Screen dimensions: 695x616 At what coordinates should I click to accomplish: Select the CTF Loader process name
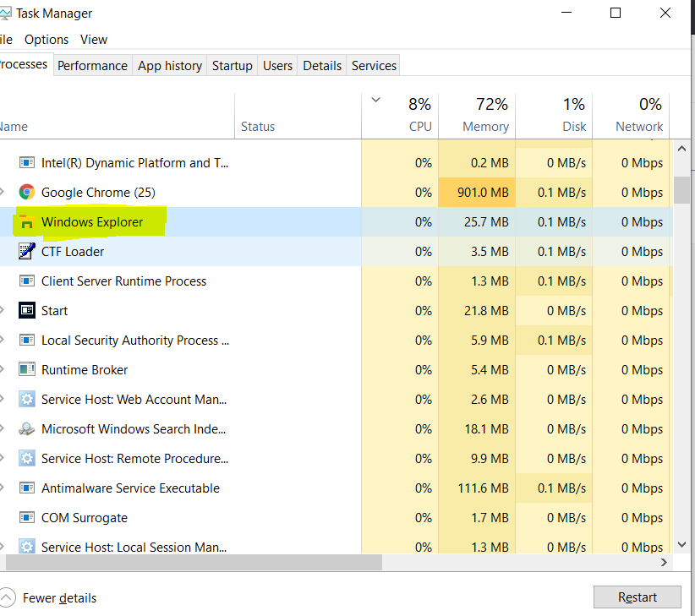(x=73, y=252)
